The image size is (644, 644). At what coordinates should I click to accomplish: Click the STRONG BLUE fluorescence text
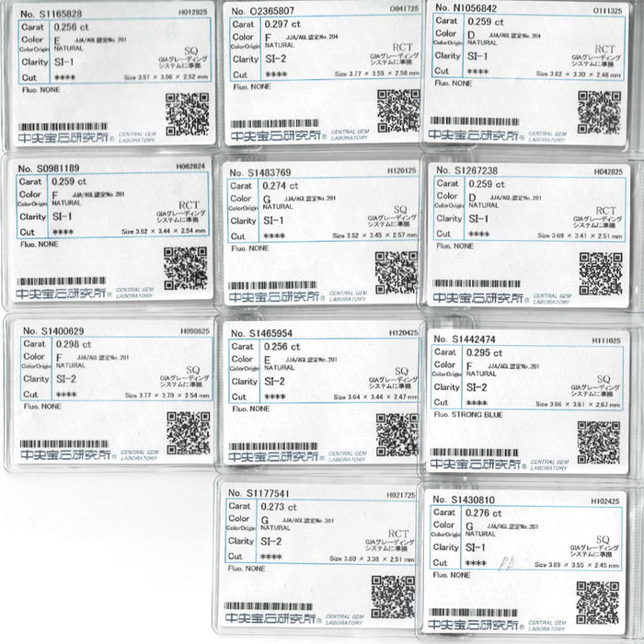[477, 415]
